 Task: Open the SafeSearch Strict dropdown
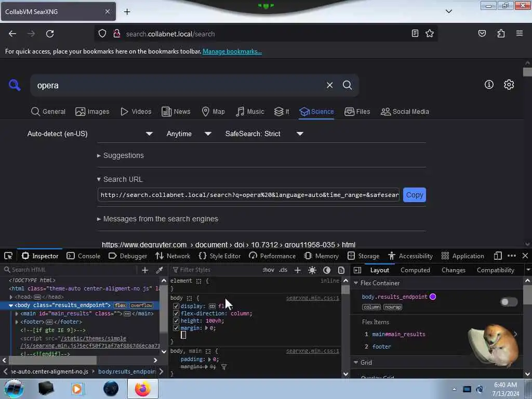(264, 134)
